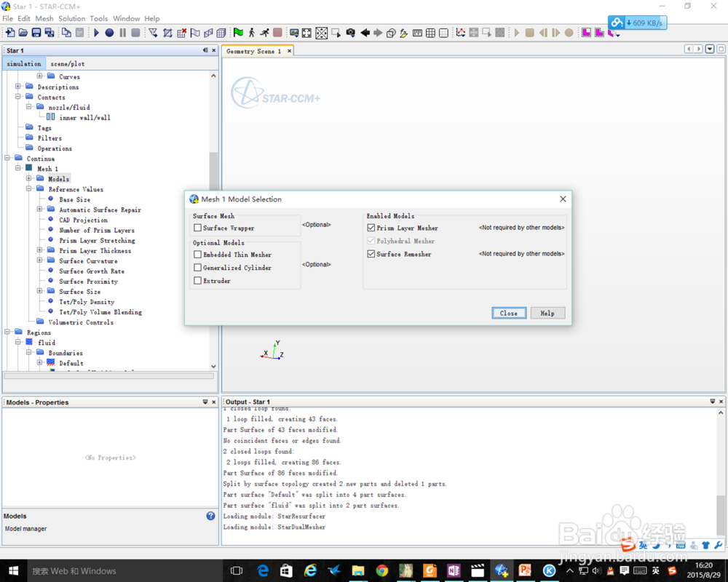The width and height of the screenshot is (728, 582).
Task: Click the Create Plot graph icon
Action: click(x=461, y=33)
